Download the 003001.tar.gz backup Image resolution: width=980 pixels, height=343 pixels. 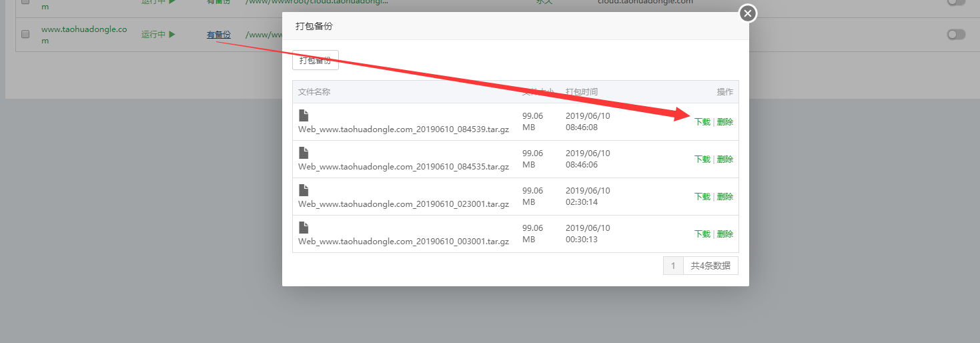(702, 234)
